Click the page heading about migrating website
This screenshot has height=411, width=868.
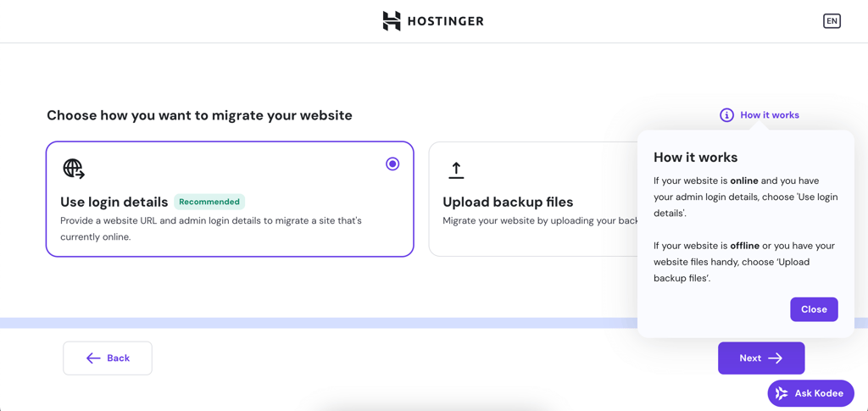tap(199, 115)
